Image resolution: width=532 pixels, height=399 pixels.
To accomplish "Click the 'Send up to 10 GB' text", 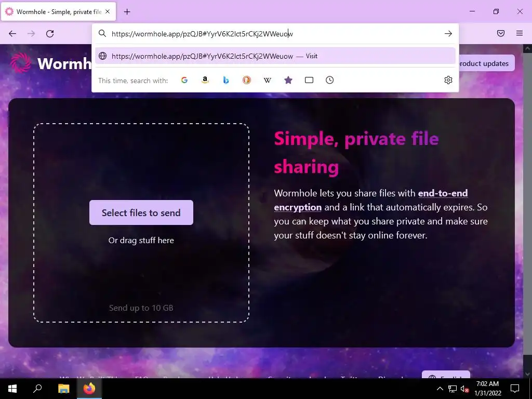I will click(x=141, y=308).
